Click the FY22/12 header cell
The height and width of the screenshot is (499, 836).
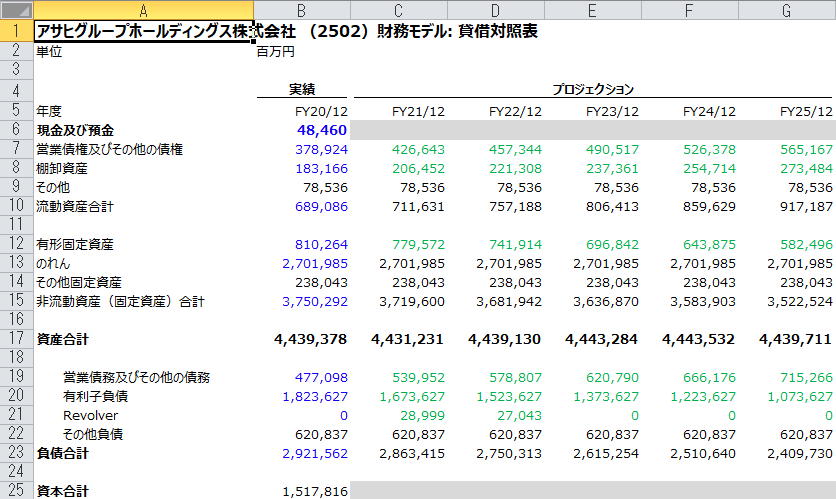click(515, 111)
